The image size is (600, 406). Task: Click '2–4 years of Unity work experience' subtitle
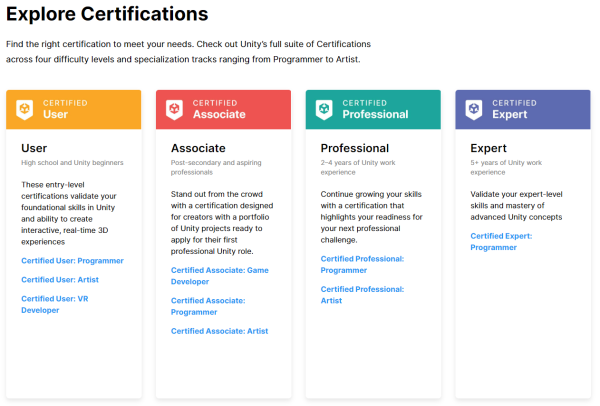358,167
